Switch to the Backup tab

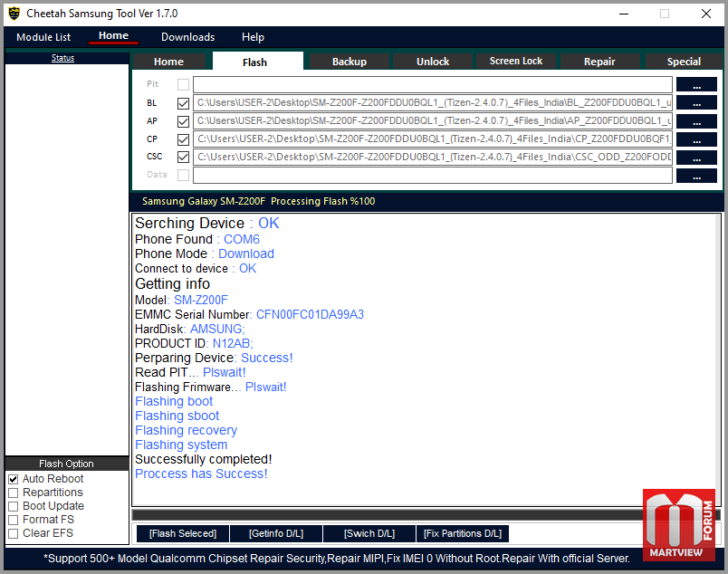(x=349, y=62)
